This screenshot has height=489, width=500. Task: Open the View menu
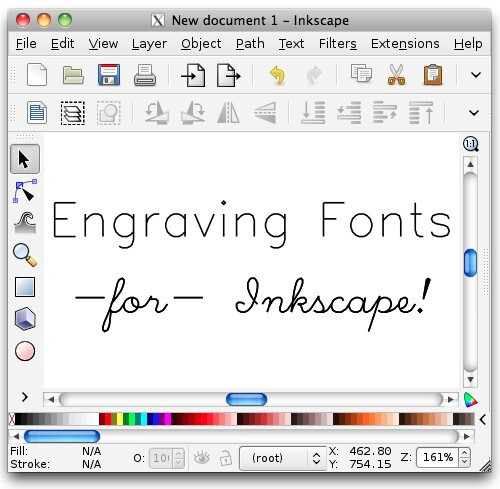103,44
